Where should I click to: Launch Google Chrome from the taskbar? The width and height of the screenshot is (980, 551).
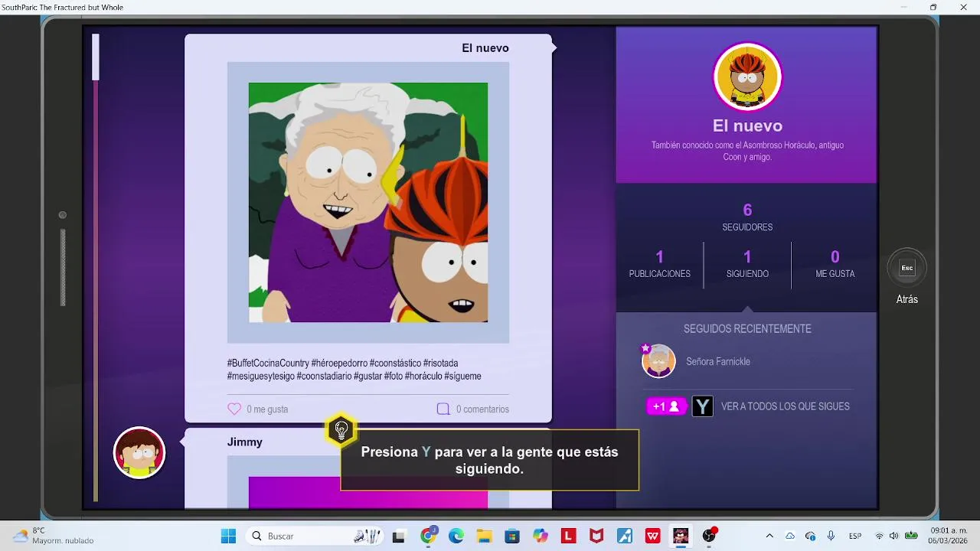point(428,536)
